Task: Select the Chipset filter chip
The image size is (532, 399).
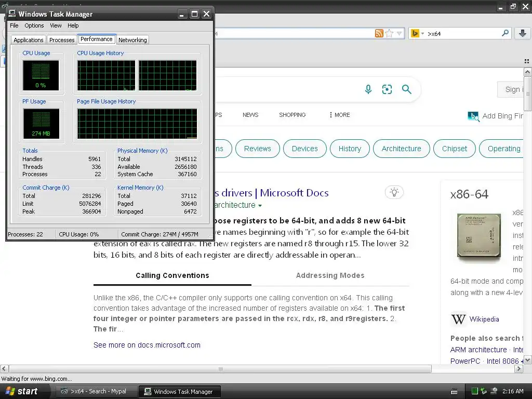Action: (454, 149)
